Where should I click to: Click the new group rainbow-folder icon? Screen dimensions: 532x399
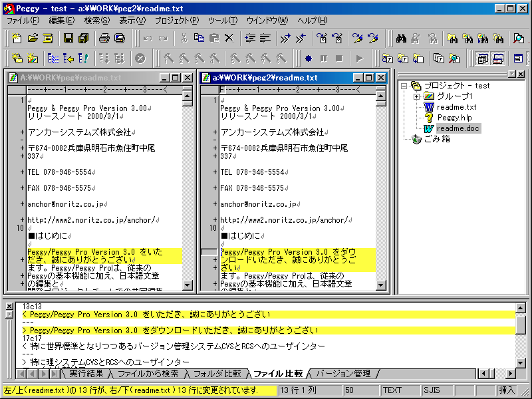tap(33, 59)
